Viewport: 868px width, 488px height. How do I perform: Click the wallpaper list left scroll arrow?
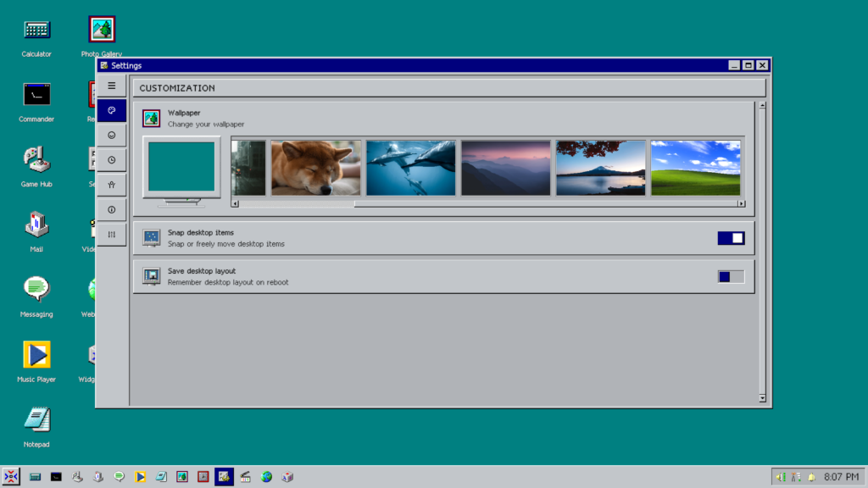(x=235, y=203)
